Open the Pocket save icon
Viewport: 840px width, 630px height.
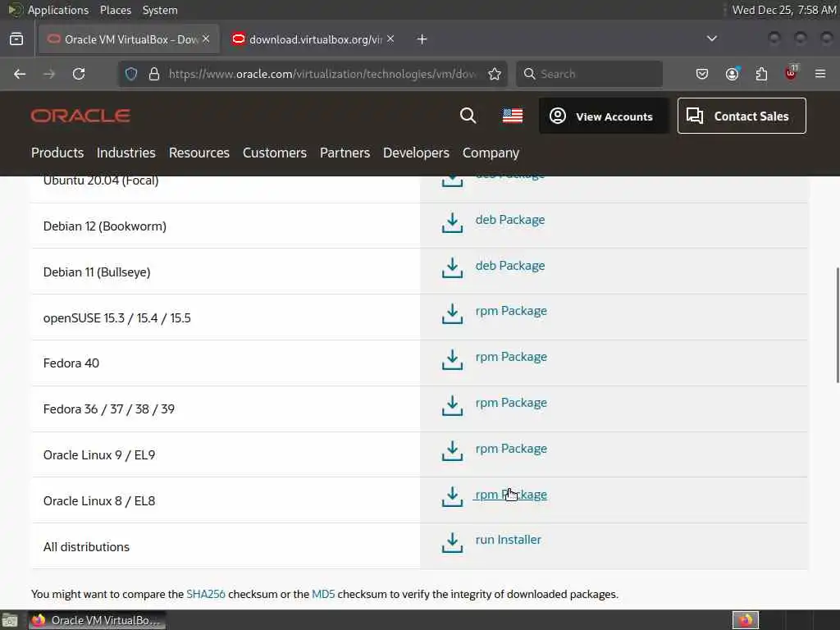pos(702,74)
